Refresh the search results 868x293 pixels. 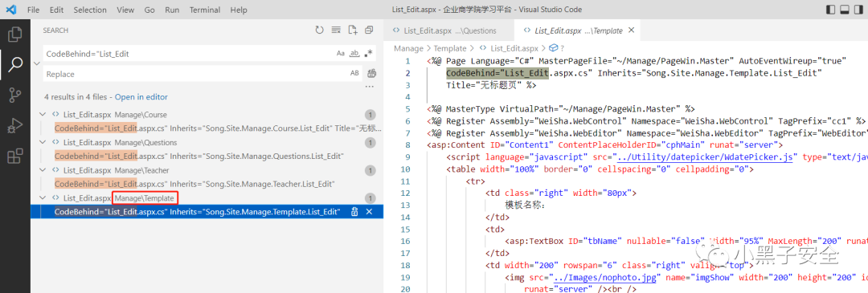click(x=319, y=30)
